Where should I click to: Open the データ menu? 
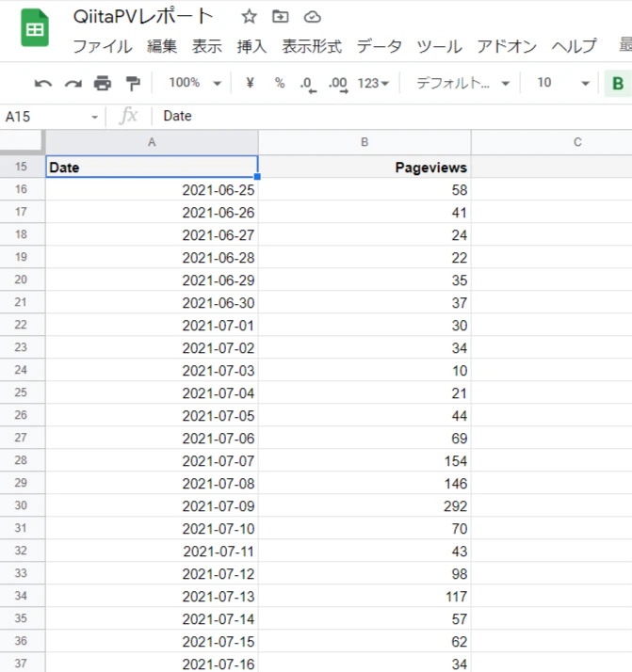click(379, 46)
